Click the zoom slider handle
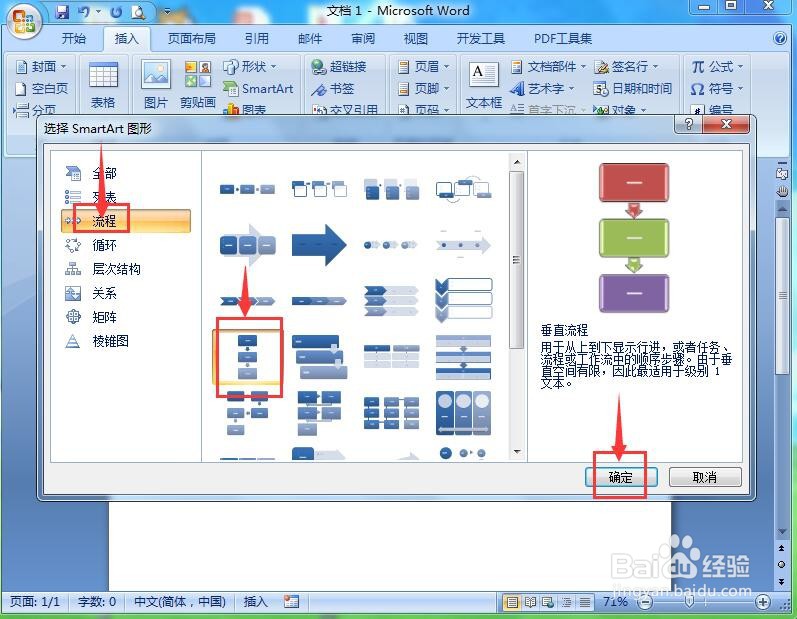 pyautogui.click(x=689, y=602)
